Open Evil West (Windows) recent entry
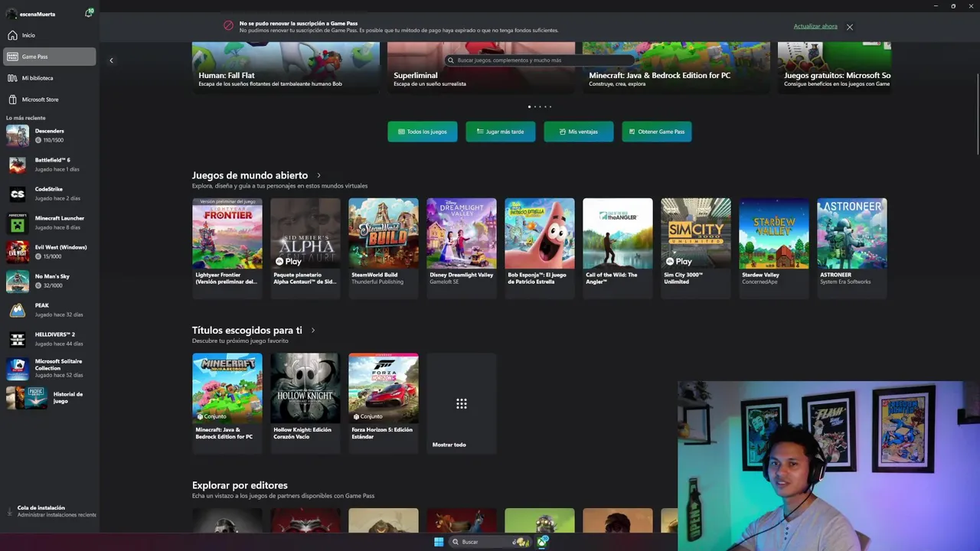This screenshot has width=980, height=551. click(x=50, y=252)
